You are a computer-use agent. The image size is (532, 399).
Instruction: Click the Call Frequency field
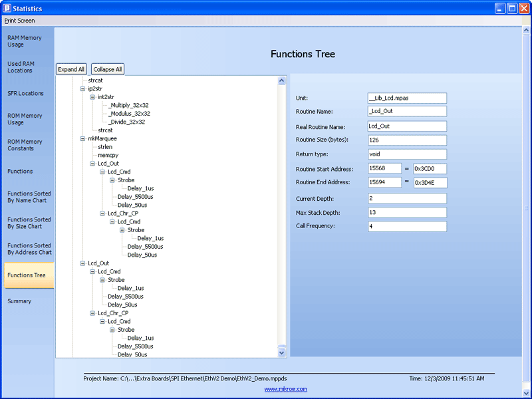click(x=407, y=226)
